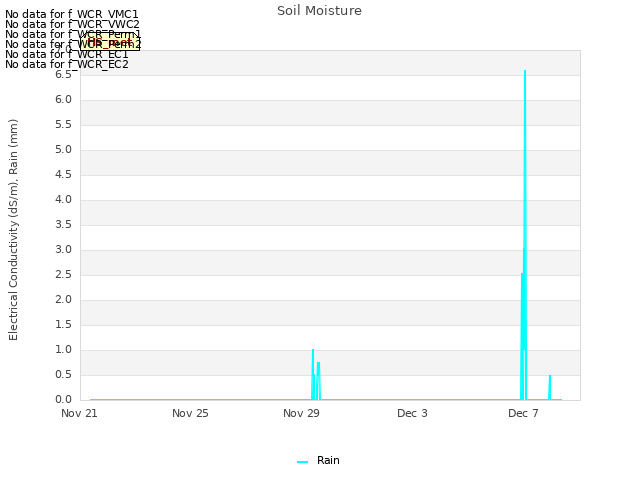This screenshot has width=640, height=480.
Task: Click the 2.5 y-axis tick label
Action: click(63, 274)
